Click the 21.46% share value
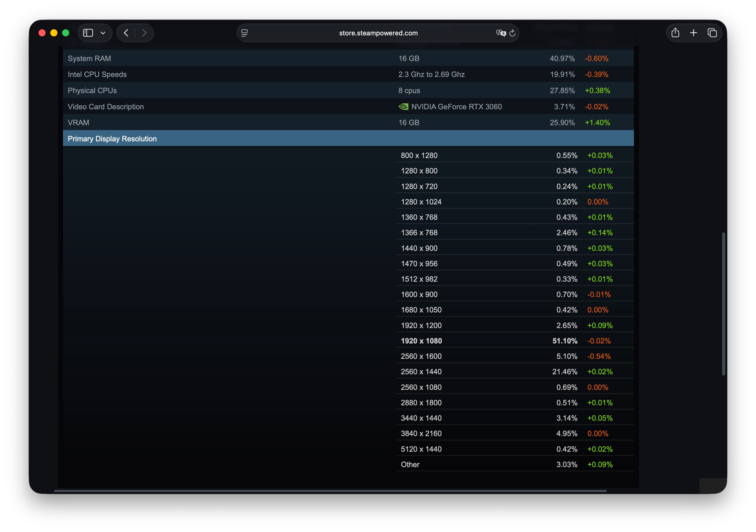The image size is (756, 532). click(565, 372)
